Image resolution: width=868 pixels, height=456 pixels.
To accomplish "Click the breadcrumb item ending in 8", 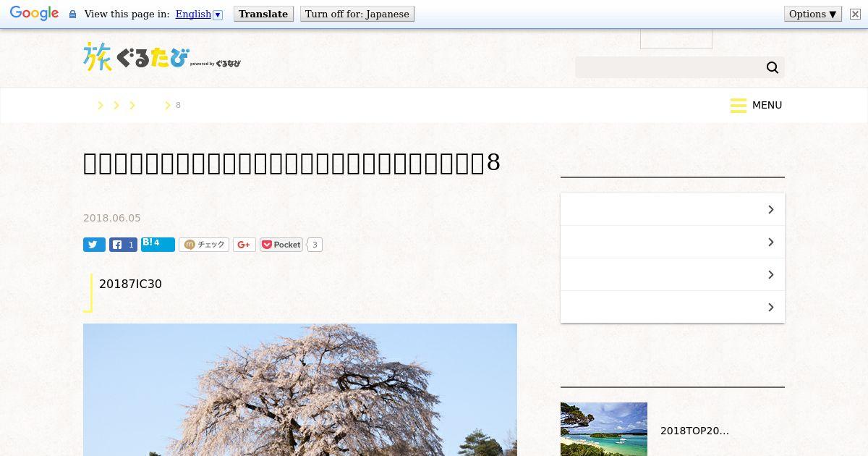I will (x=178, y=105).
